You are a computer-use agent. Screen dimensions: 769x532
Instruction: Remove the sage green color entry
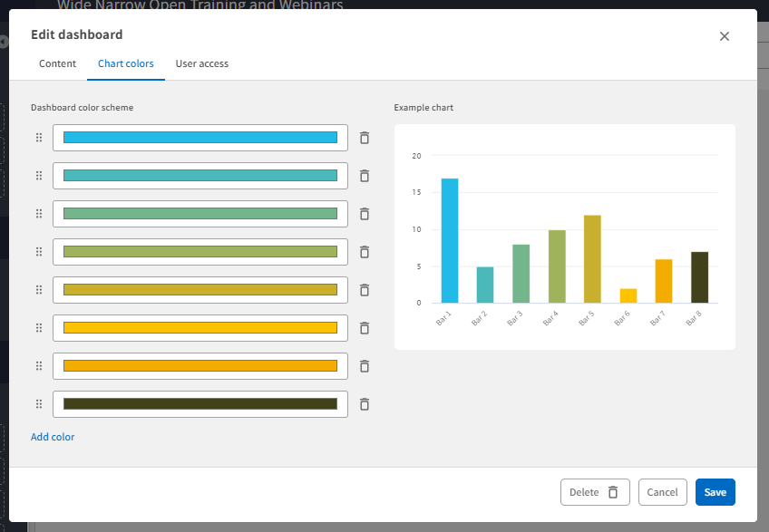[365, 214]
